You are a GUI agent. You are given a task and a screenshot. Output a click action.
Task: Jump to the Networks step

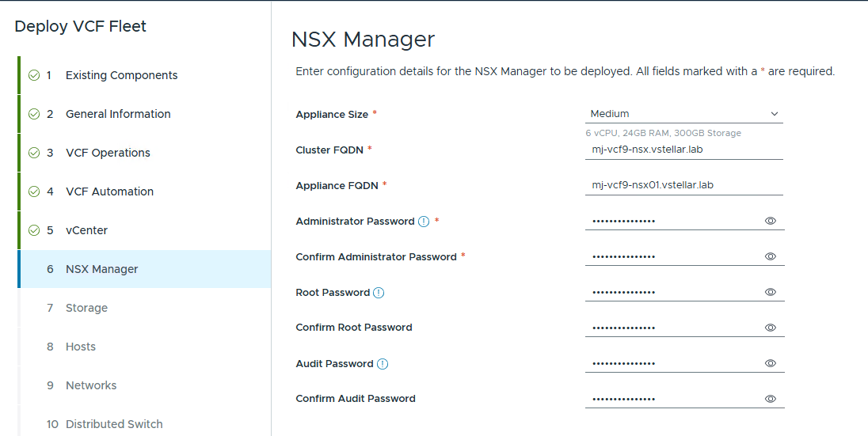tap(91, 385)
